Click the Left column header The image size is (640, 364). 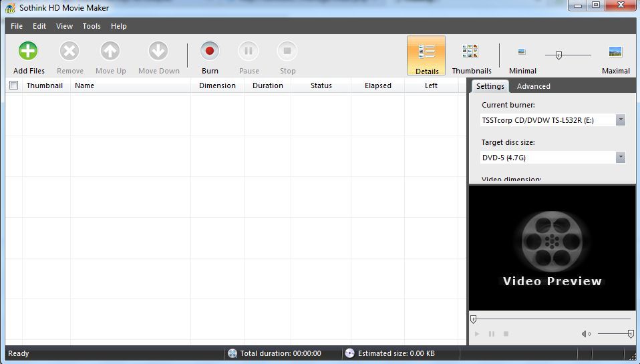(x=431, y=85)
